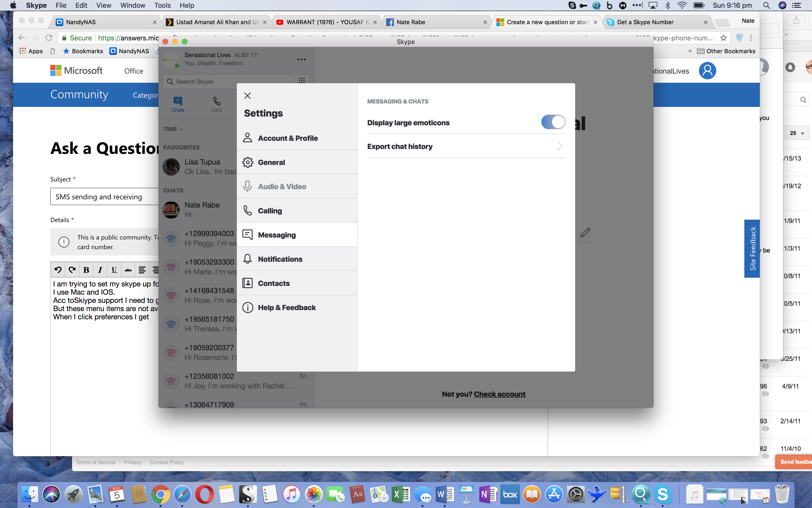The image size is (812, 508).
Task: Open Help & Feedback section
Action: tap(297, 307)
